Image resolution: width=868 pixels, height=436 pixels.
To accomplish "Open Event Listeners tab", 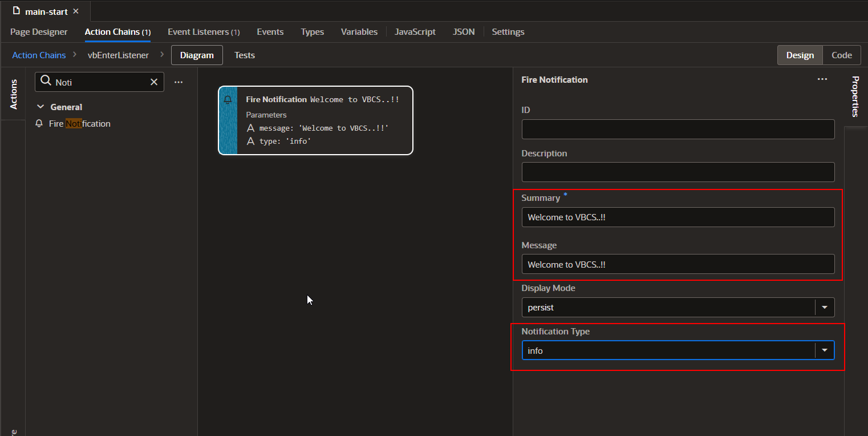I will point(204,32).
